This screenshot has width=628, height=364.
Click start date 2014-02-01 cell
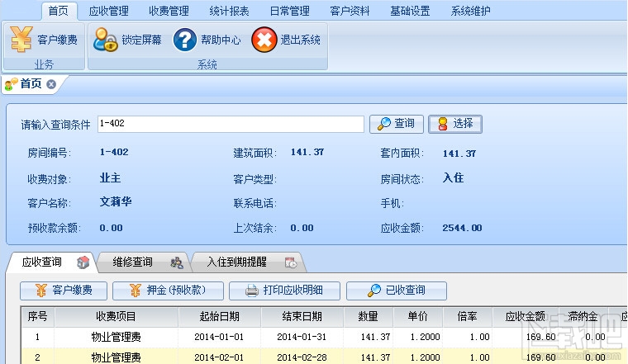click(219, 357)
